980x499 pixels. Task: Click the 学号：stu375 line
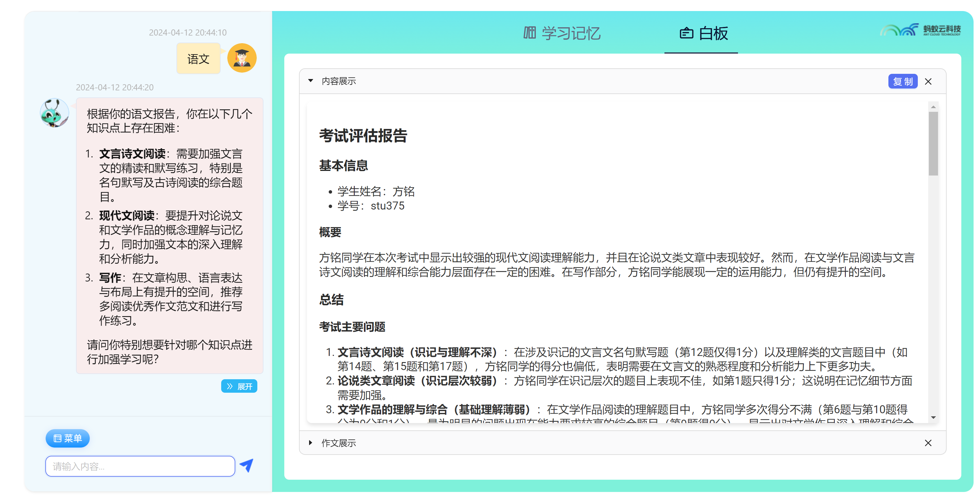(x=371, y=206)
